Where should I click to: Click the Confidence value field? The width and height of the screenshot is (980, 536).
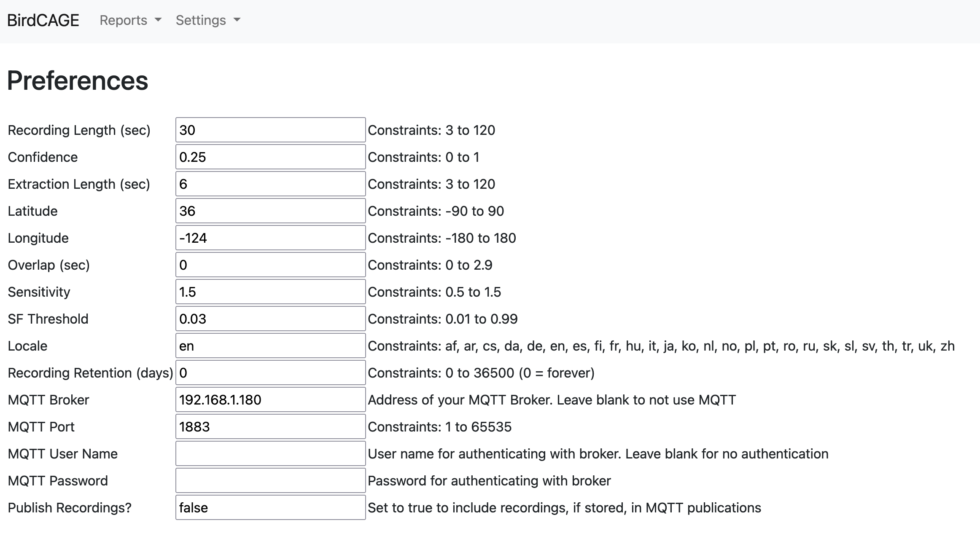(270, 157)
